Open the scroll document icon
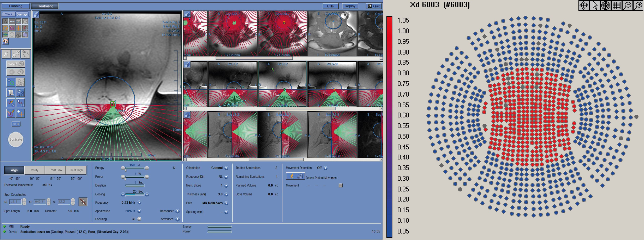Screen dimensions: 644x240 click(x=11, y=92)
